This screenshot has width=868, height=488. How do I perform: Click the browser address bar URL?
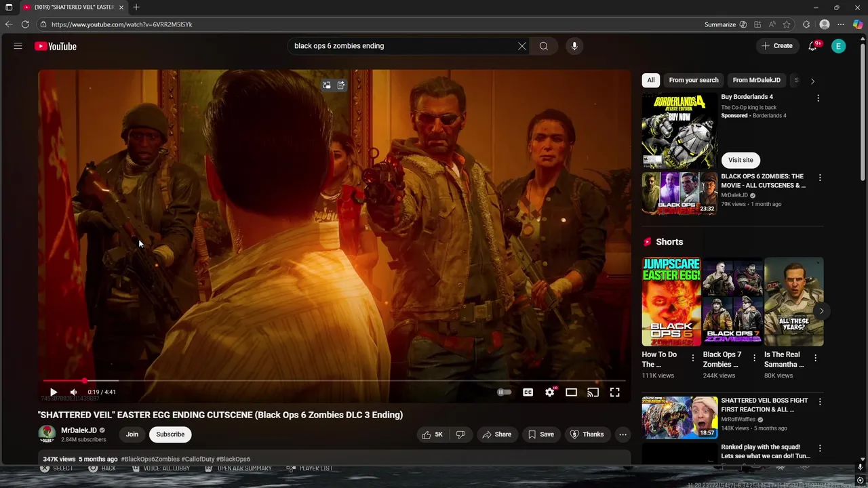click(121, 24)
